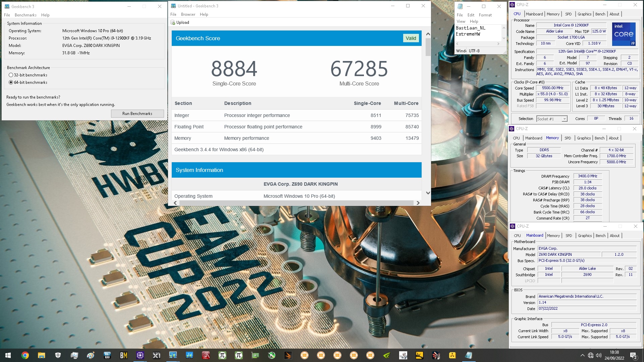644x362 pixels.
Task: Switch to Mainboard tab in top CPU-Z window
Action: pos(534,14)
